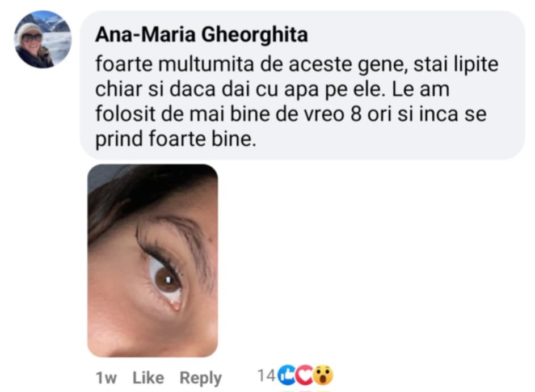The width and height of the screenshot is (535, 392).
Task: Like Ana-Maria's comment
Action: coord(148,378)
